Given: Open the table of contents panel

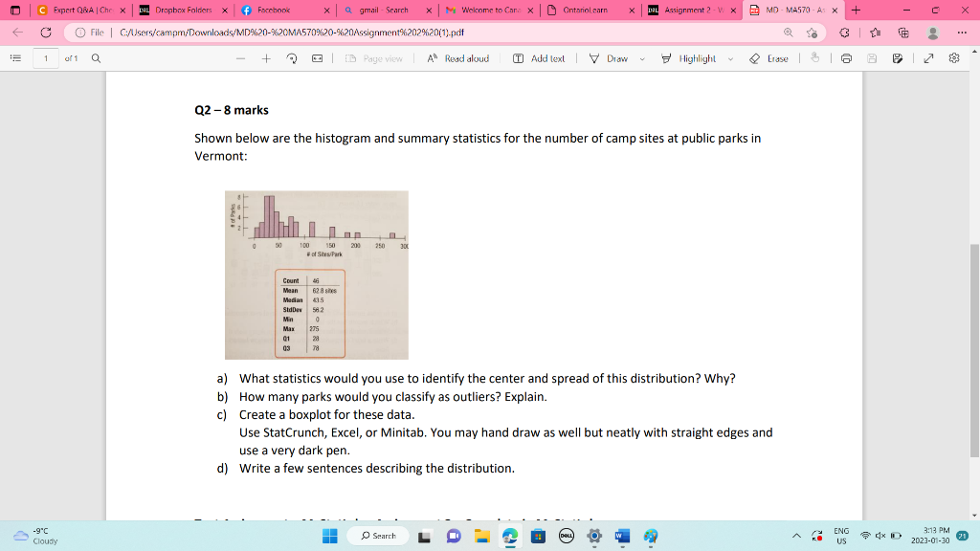Looking at the screenshot, I should (15, 58).
